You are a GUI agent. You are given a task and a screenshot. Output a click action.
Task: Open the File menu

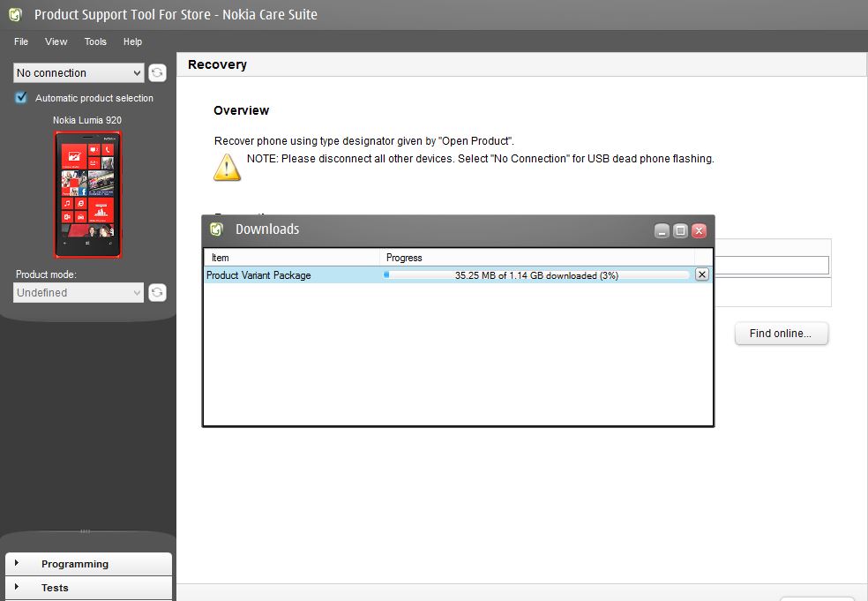point(21,41)
